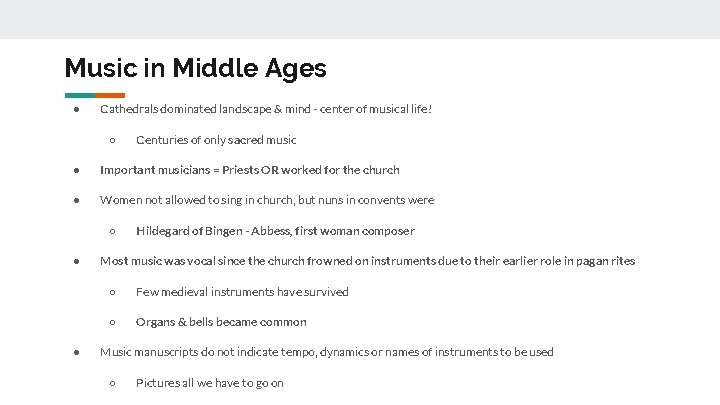This screenshot has width=720, height=405.
Task: Click the blue and orange accent bar under title
Action: point(94,95)
